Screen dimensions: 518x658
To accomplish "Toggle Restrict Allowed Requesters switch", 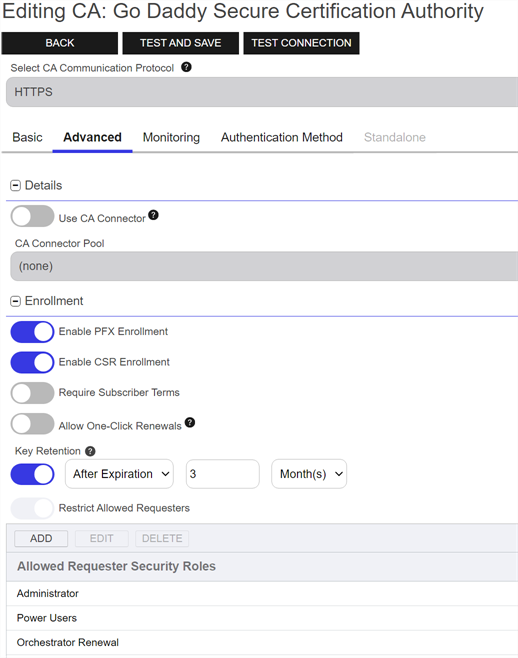I will pyautogui.click(x=32, y=508).
